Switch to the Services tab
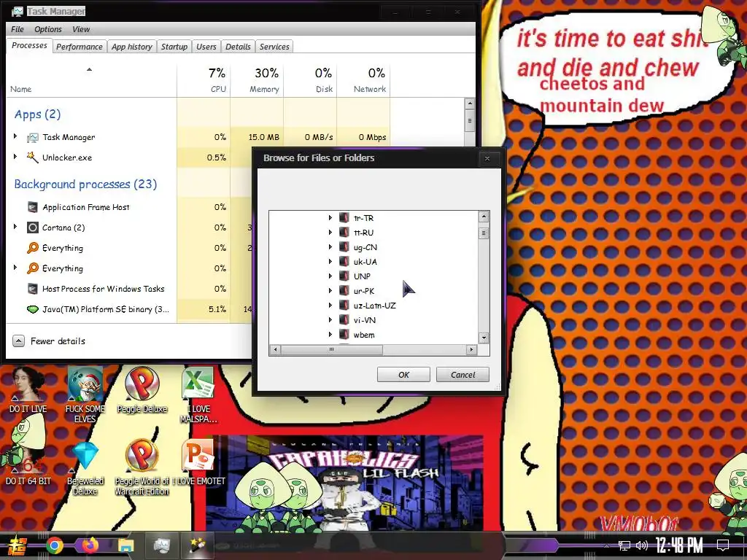Viewport: 747px width, 560px height. 274,47
